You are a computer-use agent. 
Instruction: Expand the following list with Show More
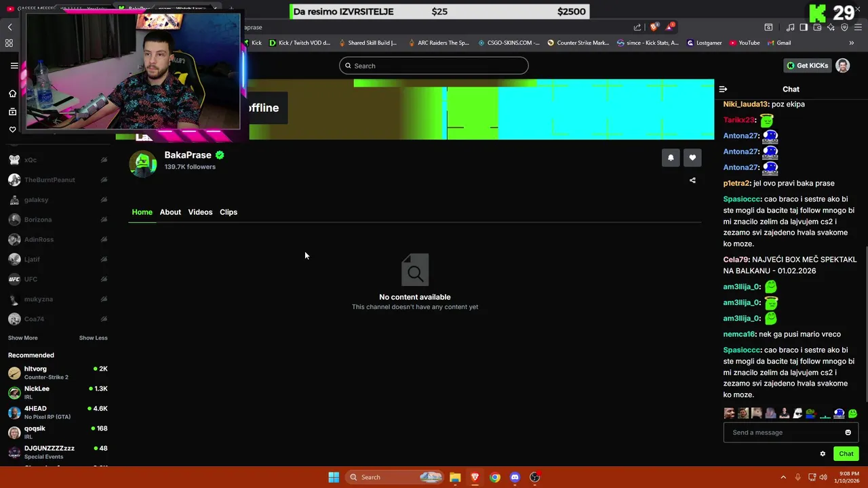click(22, 338)
